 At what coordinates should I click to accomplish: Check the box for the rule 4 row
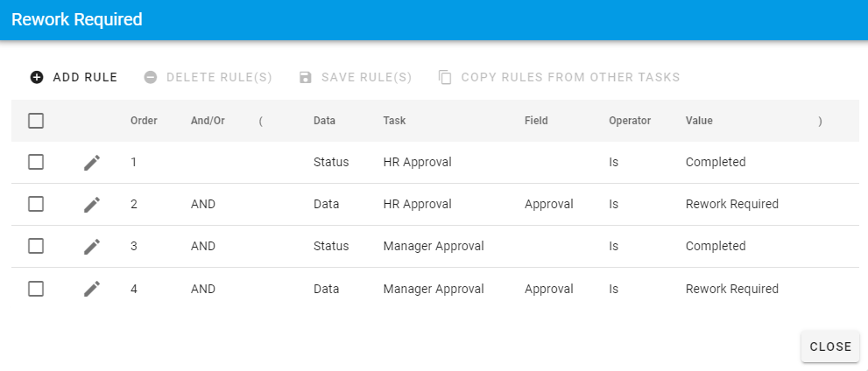pyautogui.click(x=36, y=289)
